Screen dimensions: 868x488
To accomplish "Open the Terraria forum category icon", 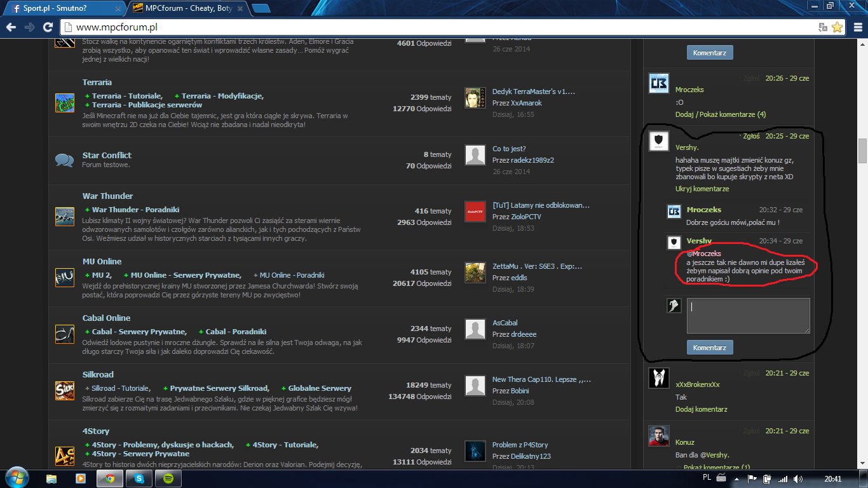I will click(65, 103).
